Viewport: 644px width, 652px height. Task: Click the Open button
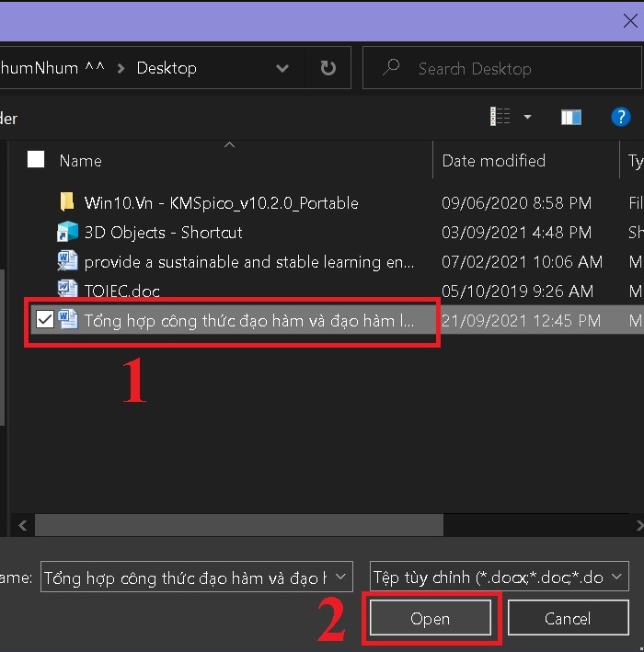tap(431, 618)
